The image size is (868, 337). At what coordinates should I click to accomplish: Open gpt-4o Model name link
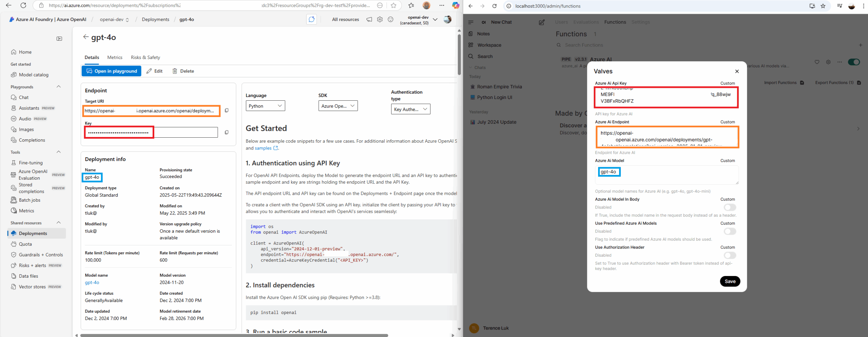[92, 282]
